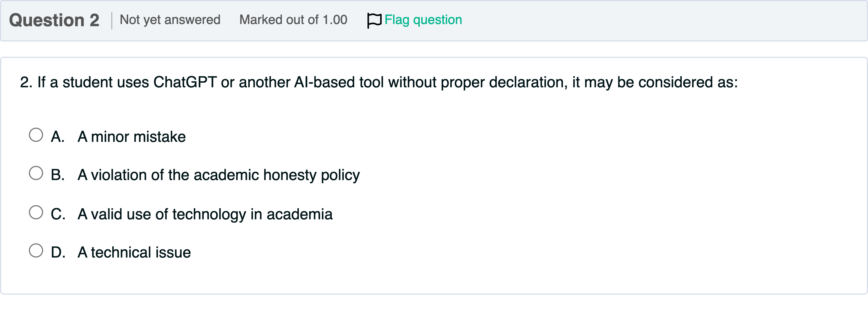Click the letter 'A.' option label

[58, 137]
